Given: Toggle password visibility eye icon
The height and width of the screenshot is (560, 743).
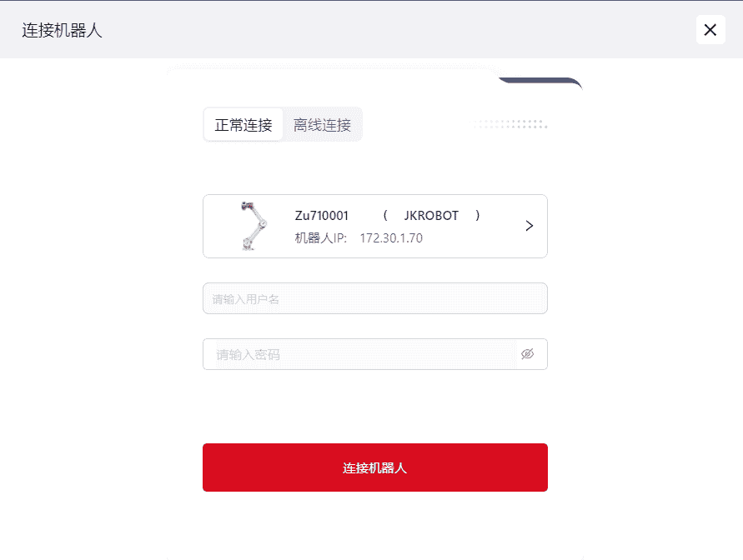Looking at the screenshot, I should point(527,354).
